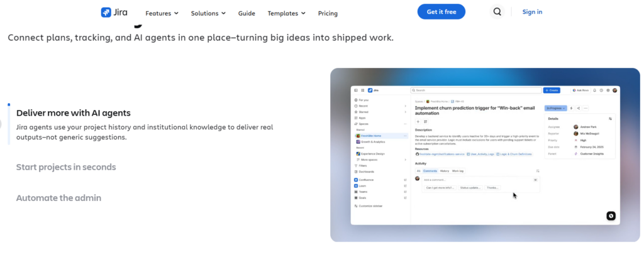Screen dimensions: 644x267
Task: Open the User_Activity_Logs resource link
Action: click(x=481, y=154)
